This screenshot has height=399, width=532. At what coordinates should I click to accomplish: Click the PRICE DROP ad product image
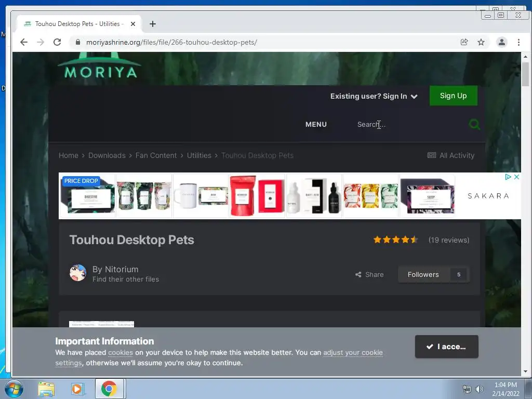click(x=87, y=196)
